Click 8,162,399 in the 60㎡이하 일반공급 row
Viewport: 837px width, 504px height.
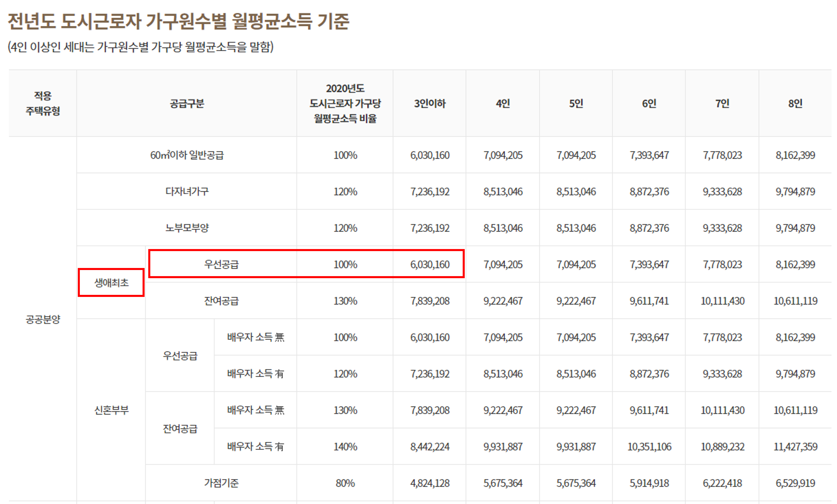point(795,155)
